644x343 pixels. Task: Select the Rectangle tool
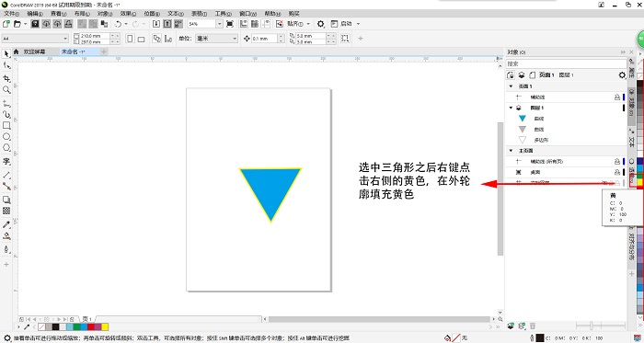click(x=6, y=126)
